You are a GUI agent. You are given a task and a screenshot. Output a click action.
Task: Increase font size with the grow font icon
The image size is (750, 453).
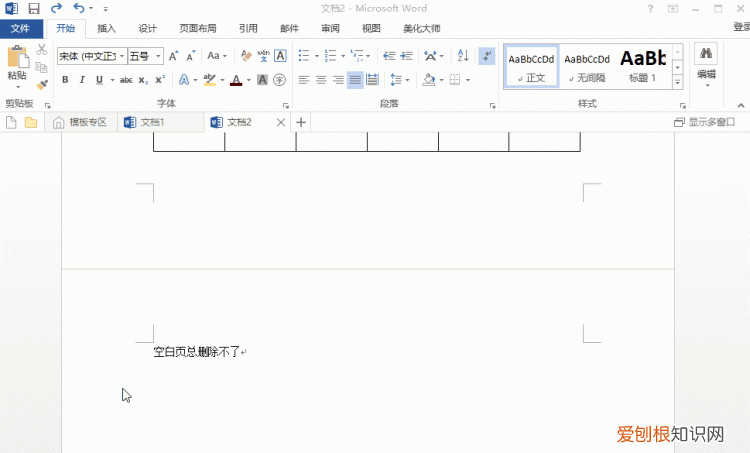174,56
